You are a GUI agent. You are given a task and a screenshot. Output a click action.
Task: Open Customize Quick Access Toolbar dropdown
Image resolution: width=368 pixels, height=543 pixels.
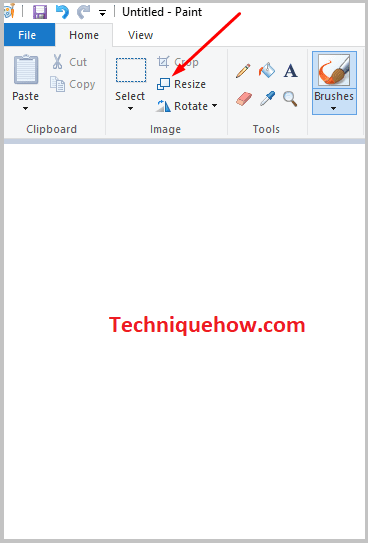tap(102, 13)
